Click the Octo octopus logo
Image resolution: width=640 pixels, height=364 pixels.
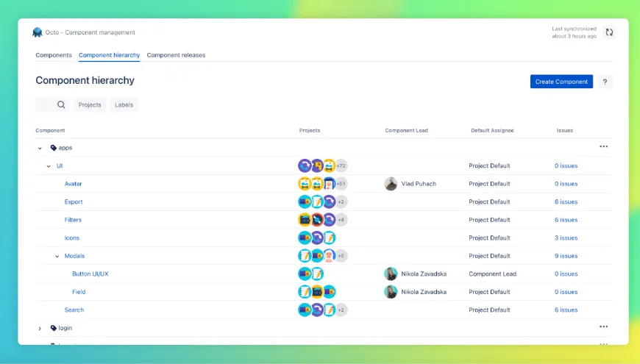click(x=38, y=32)
